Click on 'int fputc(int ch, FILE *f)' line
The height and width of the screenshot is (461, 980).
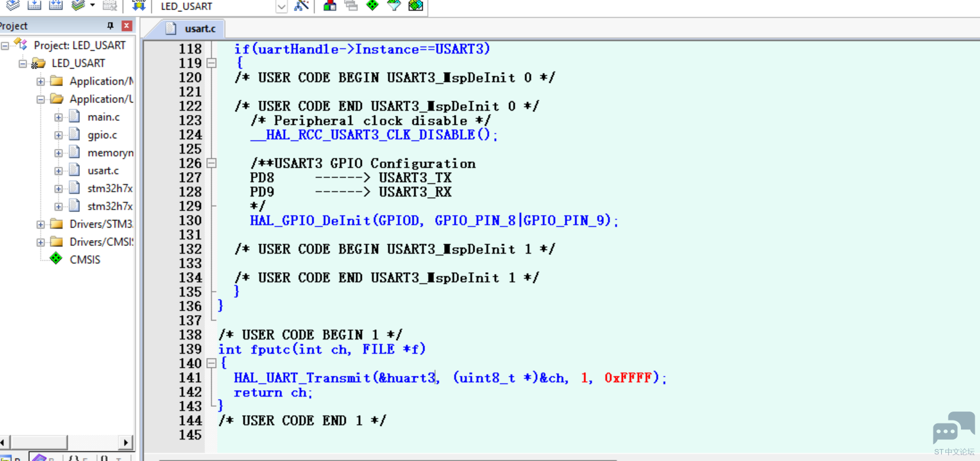(x=322, y=349)
